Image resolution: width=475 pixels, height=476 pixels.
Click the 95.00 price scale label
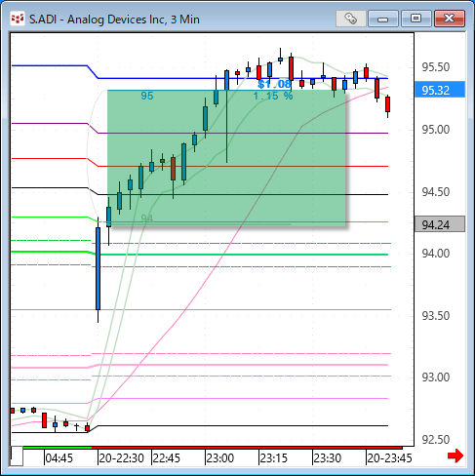point(436,130)
